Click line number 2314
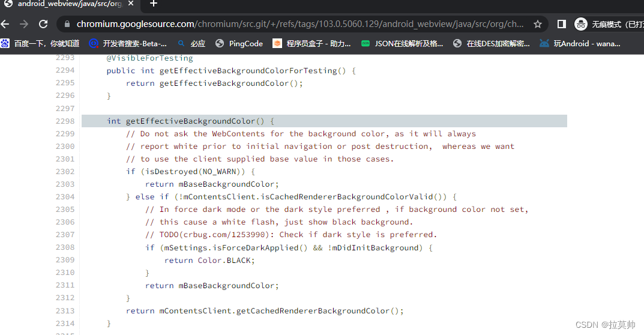Screen dimensions: 644x335 [x=65, y=324]
